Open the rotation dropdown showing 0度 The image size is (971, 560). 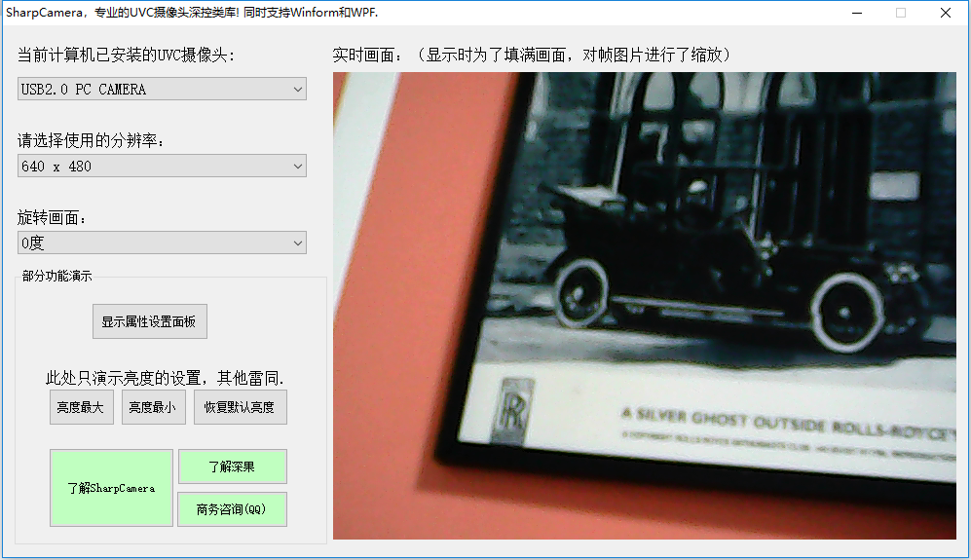click(x=162, y=243)
